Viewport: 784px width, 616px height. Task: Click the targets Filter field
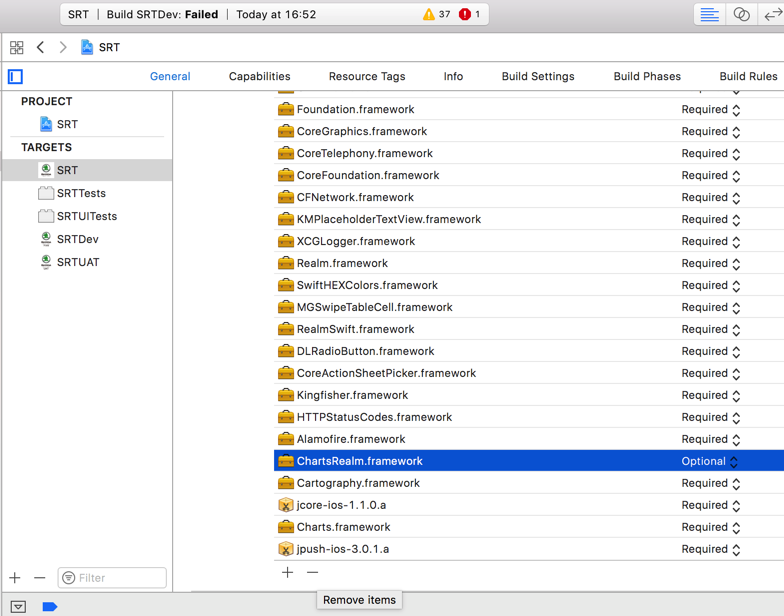click(112, 578)
